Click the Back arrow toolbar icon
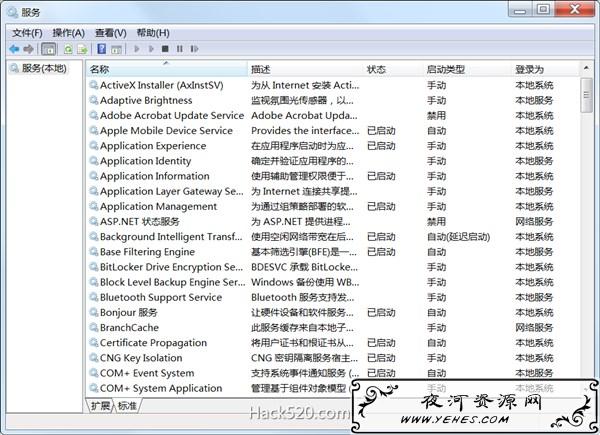This screenshot has width=600, height=435. point(14,49)
